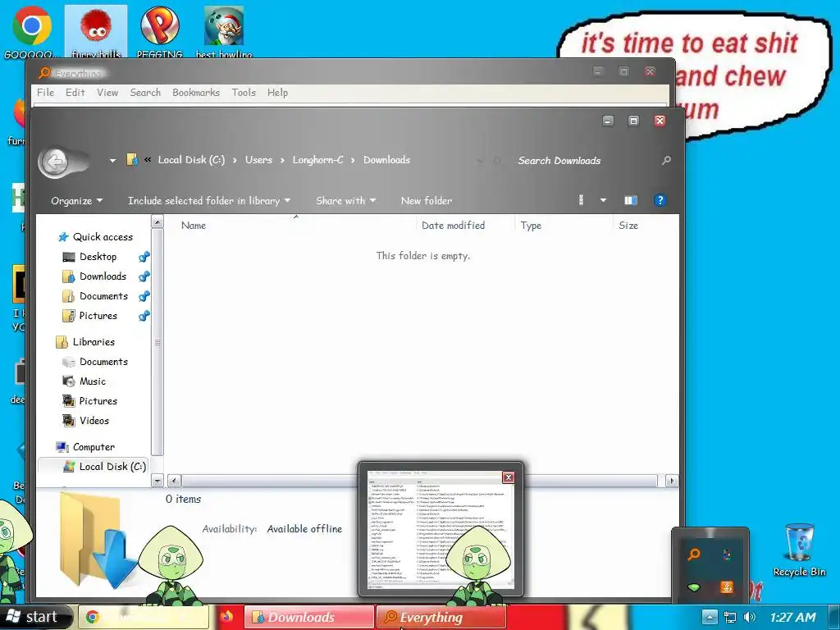Sort by Date modified column

(x=465, y=226)
